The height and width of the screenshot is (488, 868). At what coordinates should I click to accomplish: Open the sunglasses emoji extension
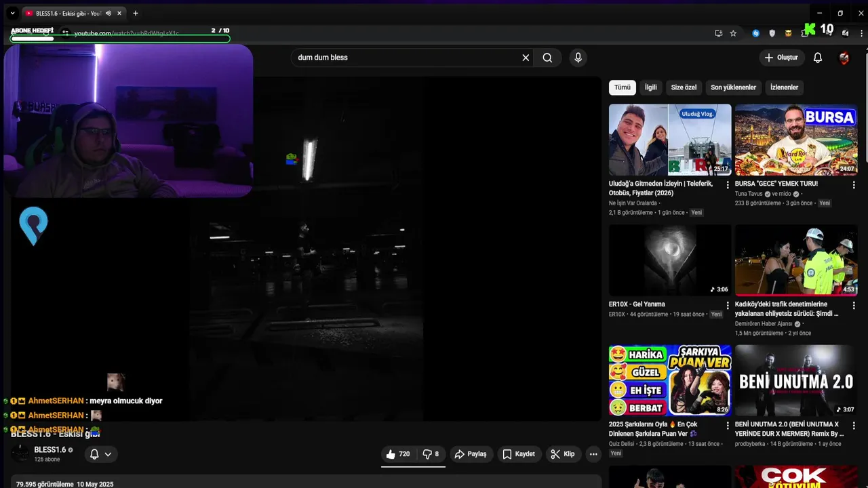(x=788, y=33)
